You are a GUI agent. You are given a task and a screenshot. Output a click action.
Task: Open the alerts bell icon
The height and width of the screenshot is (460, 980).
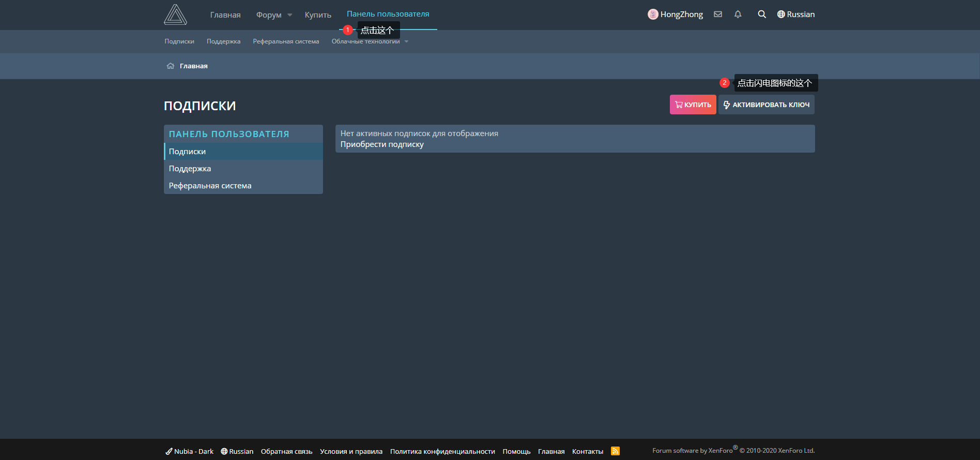coord(738,14)
